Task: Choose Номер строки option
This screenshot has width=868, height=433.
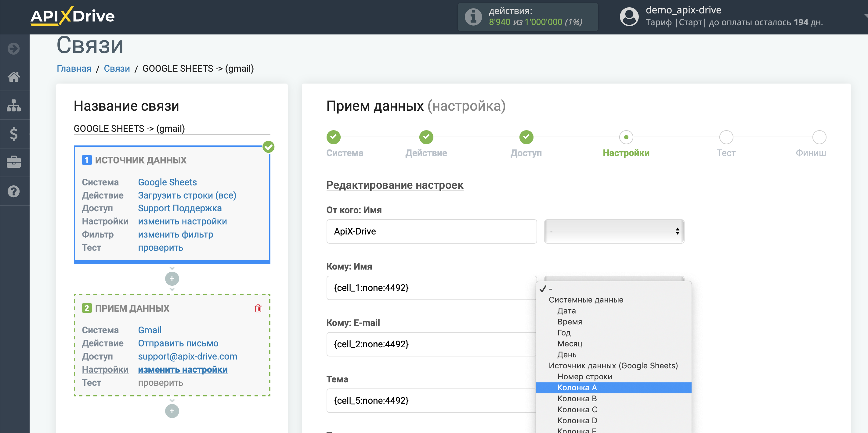Action: (613, 376)
